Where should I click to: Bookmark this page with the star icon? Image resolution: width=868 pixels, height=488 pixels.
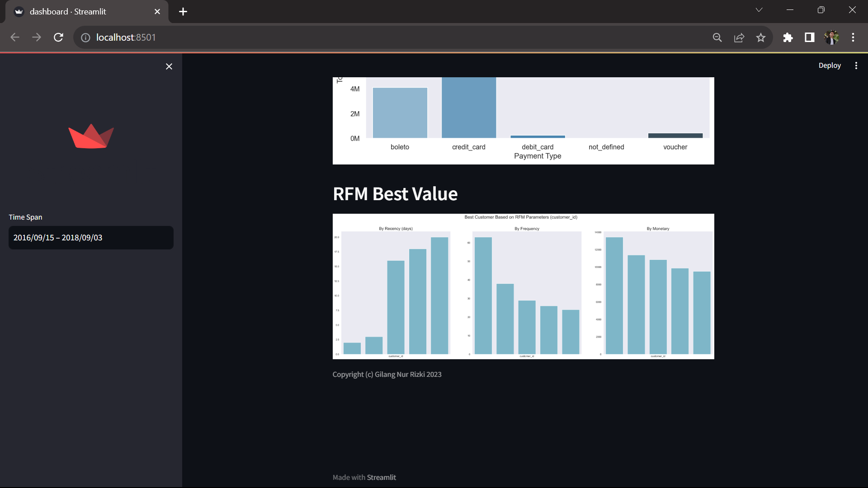tap(761, 38)
